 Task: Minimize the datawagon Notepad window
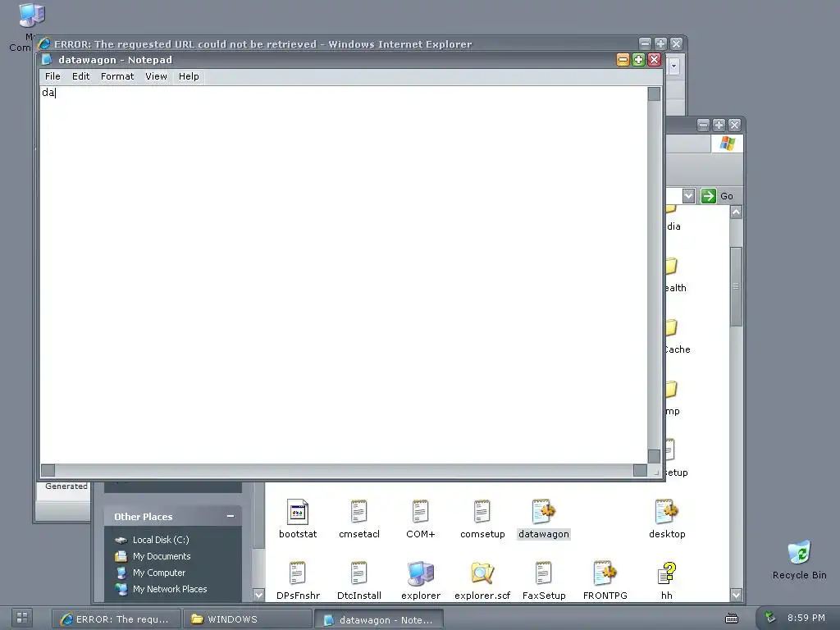point(623,59)
